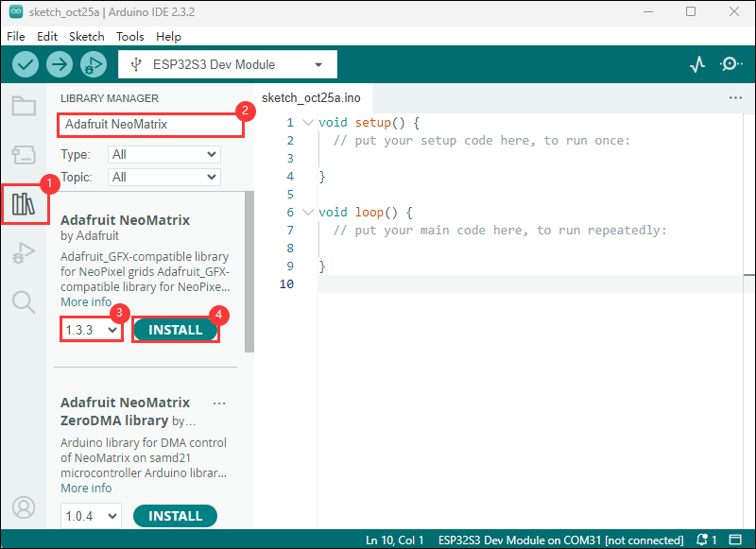The image size is (756, 549).
Task: Toggle the bottom panel icon in status bar
Action: (x=735, y=540)
